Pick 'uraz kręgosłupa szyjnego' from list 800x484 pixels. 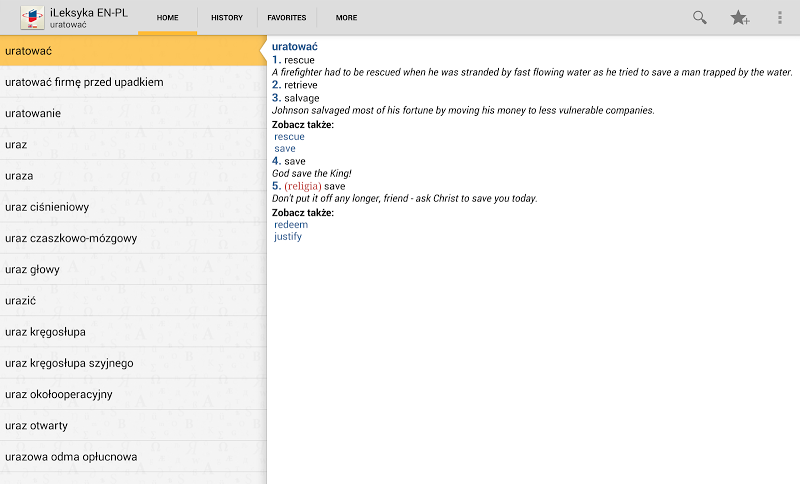69,363
